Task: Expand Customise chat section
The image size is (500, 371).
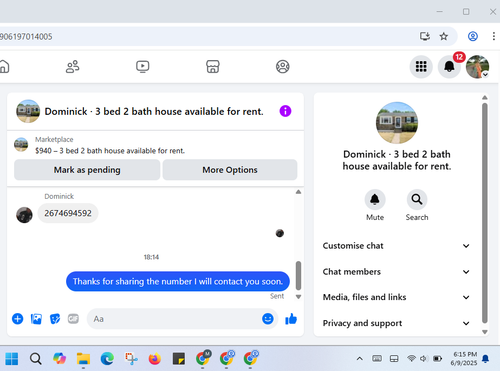Action: click(396, 246)
